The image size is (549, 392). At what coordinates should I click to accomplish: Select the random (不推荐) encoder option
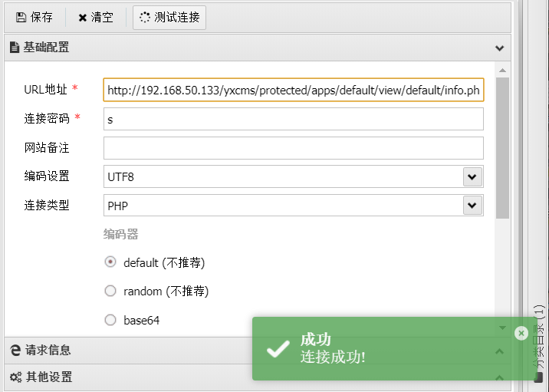[110, 292]
